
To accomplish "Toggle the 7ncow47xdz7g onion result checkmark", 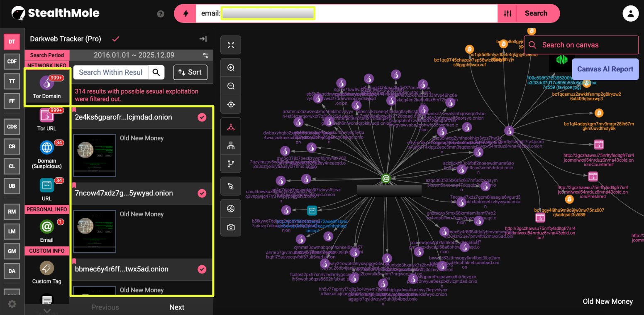I will click(202, 193).
